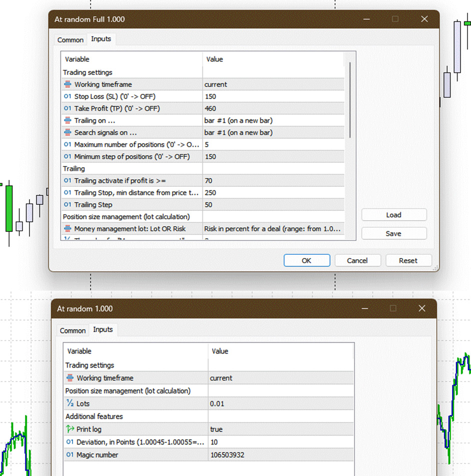Screen dimensions: 471x476
Task: Edit the Minimum step of positions value 150
Action: (x=273, y=157)
